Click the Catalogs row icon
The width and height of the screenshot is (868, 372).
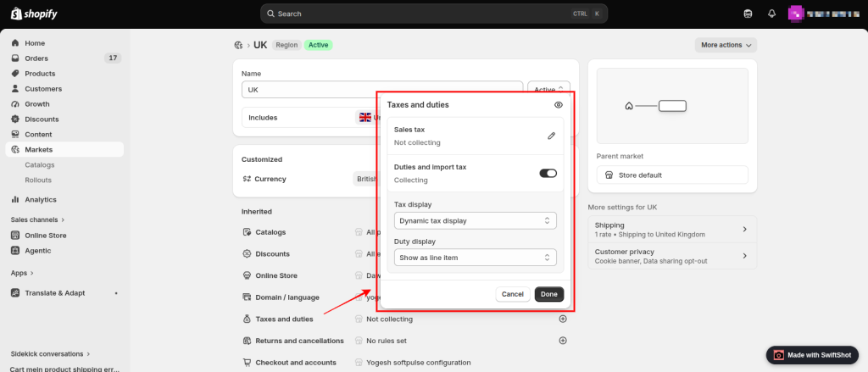(247, 232)
